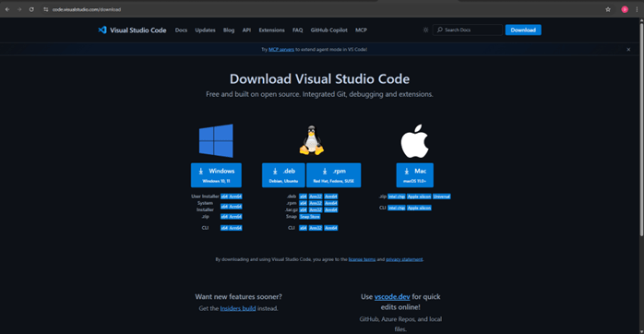The image size is (644, 334).
Task: Click x64 for Linux CLI row
Action: (304, 228)
